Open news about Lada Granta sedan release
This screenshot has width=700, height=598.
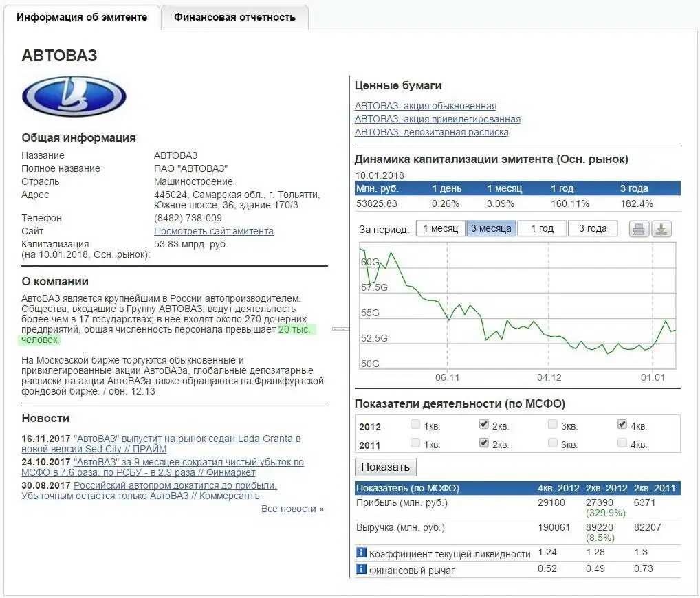[x=161, y=443]
